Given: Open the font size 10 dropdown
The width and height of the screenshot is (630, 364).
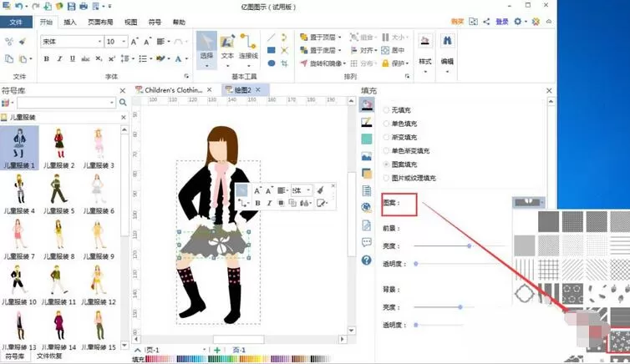Looking at the screenshot, I should click(x=124, y=42).
